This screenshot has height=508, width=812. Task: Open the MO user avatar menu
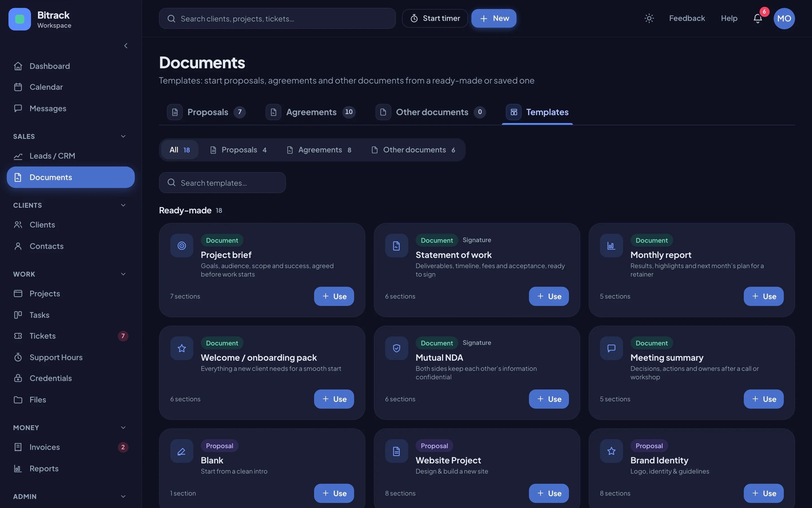point(784,18)
